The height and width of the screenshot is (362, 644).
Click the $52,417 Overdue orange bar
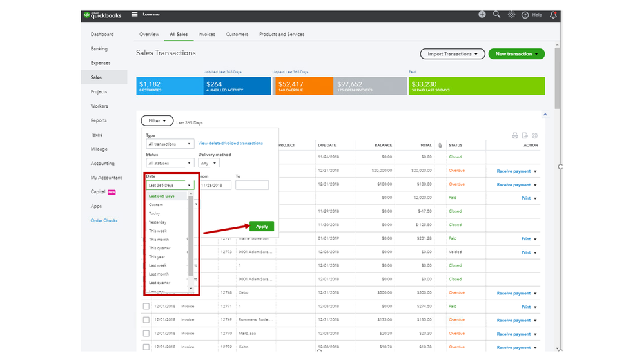pos(304,86)
